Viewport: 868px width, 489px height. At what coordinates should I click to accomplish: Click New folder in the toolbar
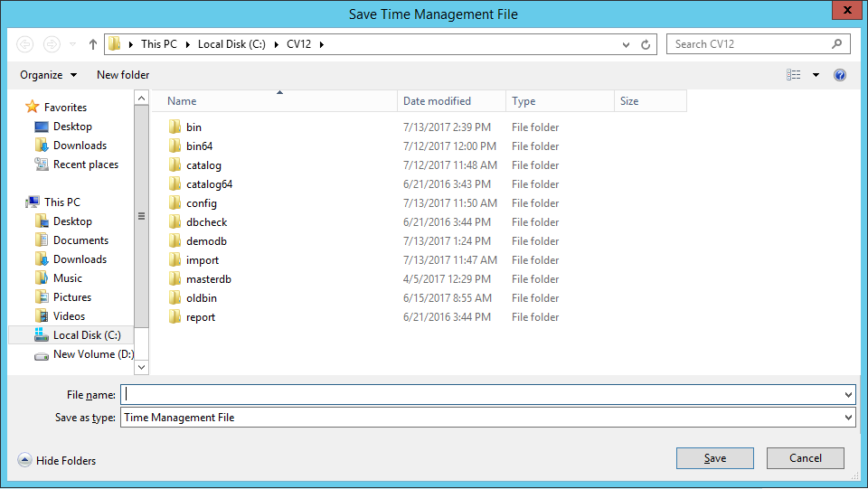pos(123,75)
